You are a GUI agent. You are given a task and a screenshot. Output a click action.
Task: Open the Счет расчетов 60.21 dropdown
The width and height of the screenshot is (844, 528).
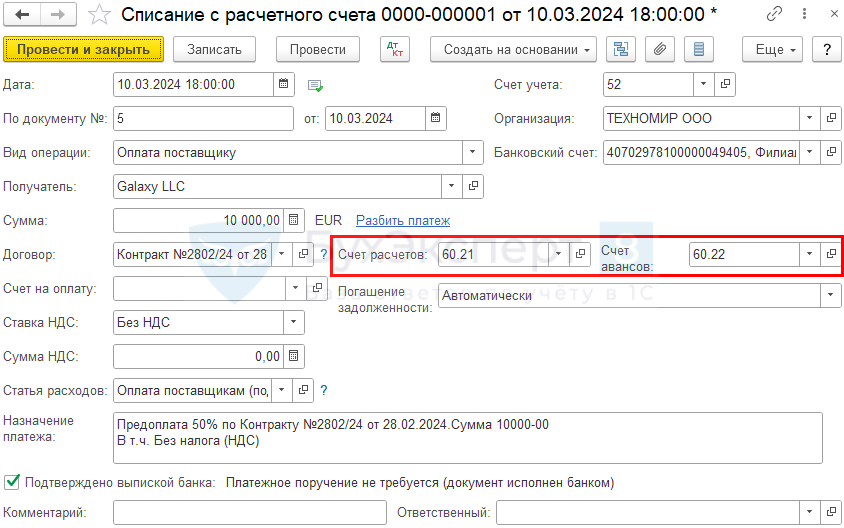[558, 254]
